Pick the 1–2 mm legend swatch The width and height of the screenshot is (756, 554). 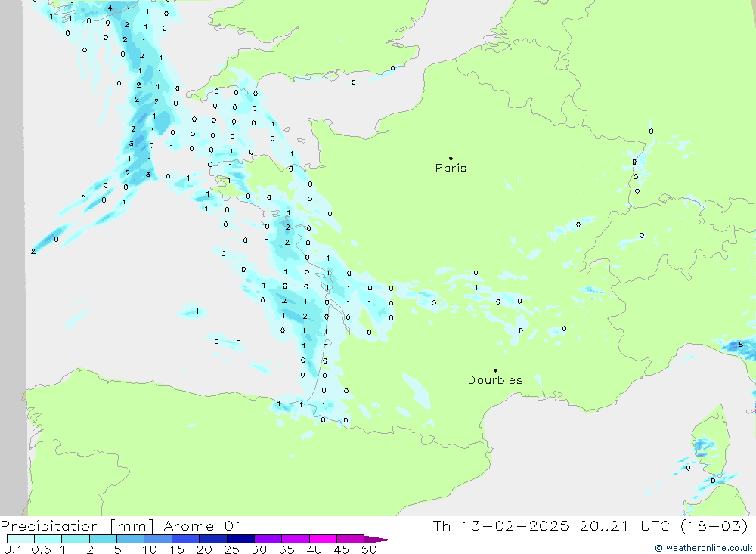pyautogui.click(x=75, y=539)
